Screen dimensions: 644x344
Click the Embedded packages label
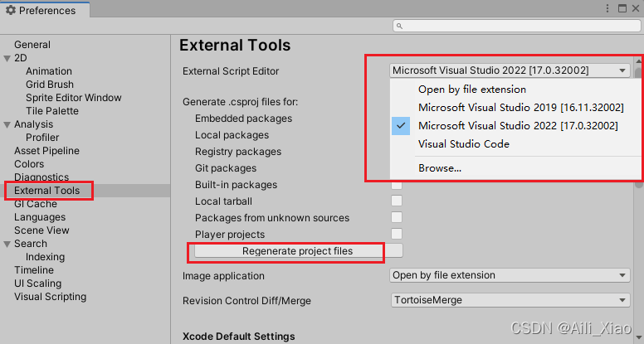[x=243, y=119]
